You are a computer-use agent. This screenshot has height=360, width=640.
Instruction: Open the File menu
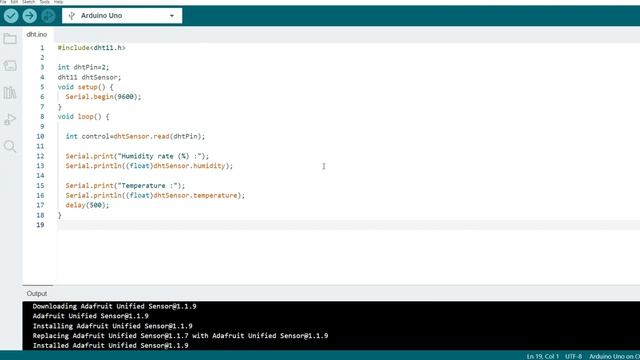pyautogui.click(x=3, y=2)
